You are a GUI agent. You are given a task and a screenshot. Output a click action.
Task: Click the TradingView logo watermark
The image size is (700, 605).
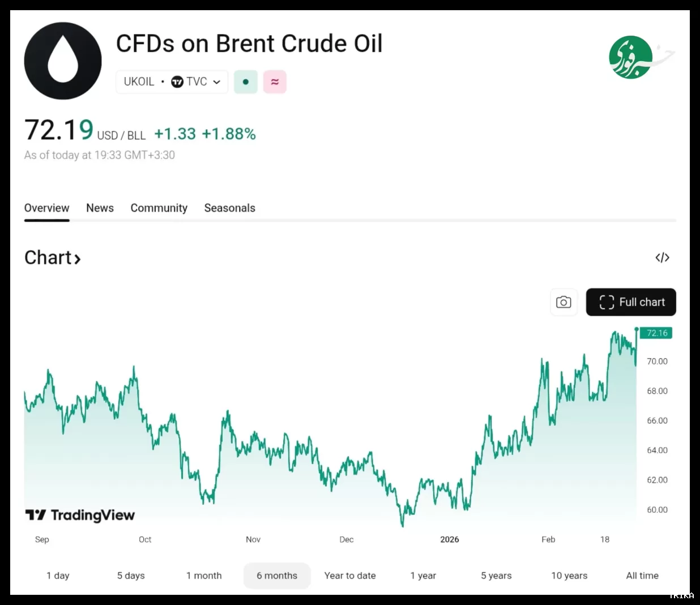[x=80, y=515]
